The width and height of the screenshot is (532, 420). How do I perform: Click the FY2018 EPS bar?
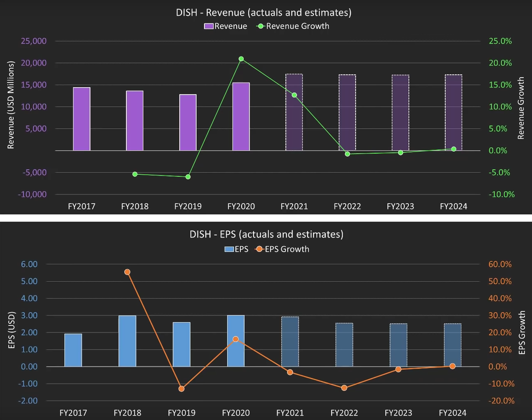(x=128, y=341)
